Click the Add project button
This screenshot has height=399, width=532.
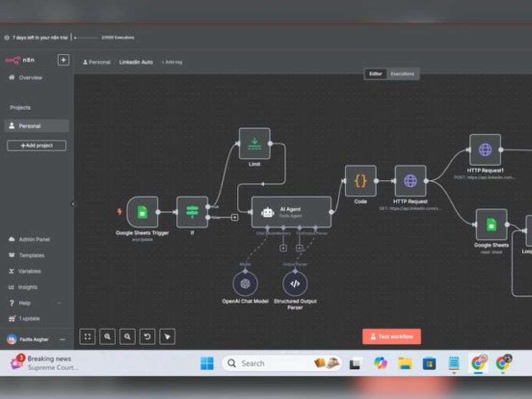tap(37, 146)
